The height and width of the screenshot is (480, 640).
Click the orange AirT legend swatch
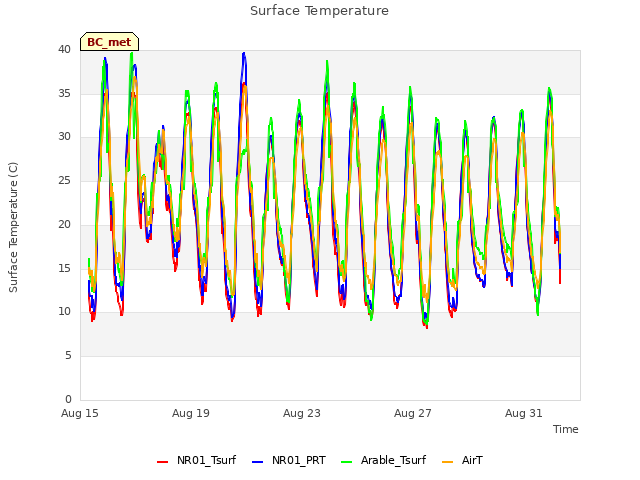tap(447, 462)
